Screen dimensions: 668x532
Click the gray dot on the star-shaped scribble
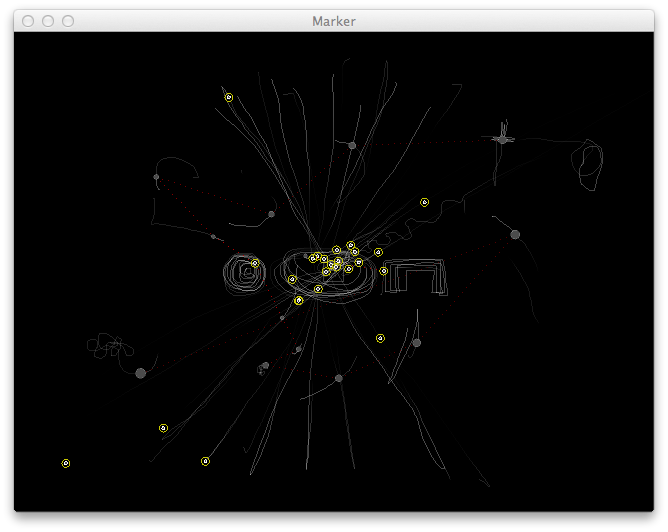click(x=502, y=140)
